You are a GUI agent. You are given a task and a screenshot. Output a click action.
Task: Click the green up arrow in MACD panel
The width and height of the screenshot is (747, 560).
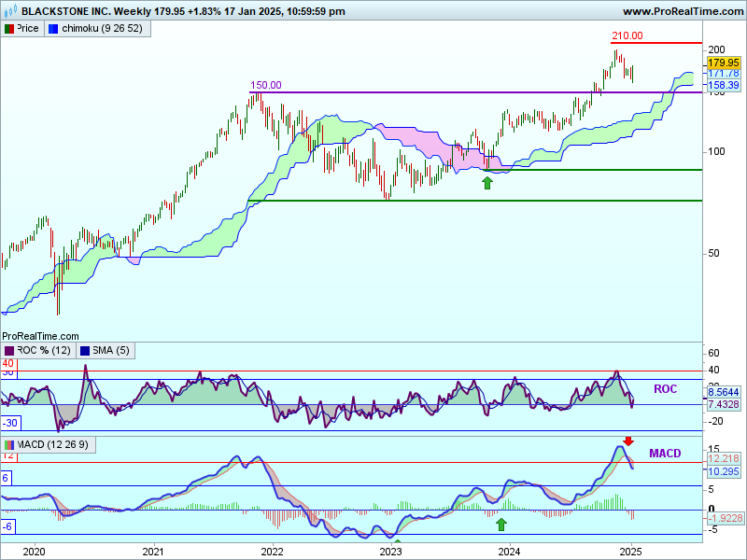coord(500,524)
